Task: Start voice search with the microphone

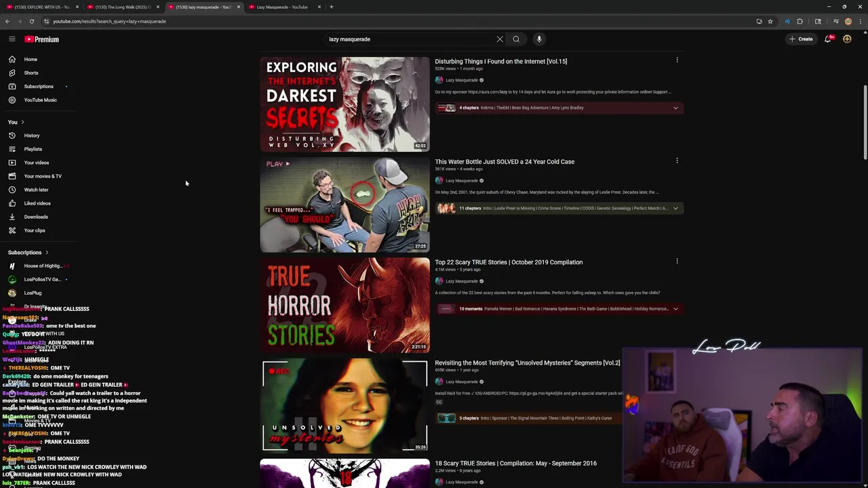Action: [539, 39]
